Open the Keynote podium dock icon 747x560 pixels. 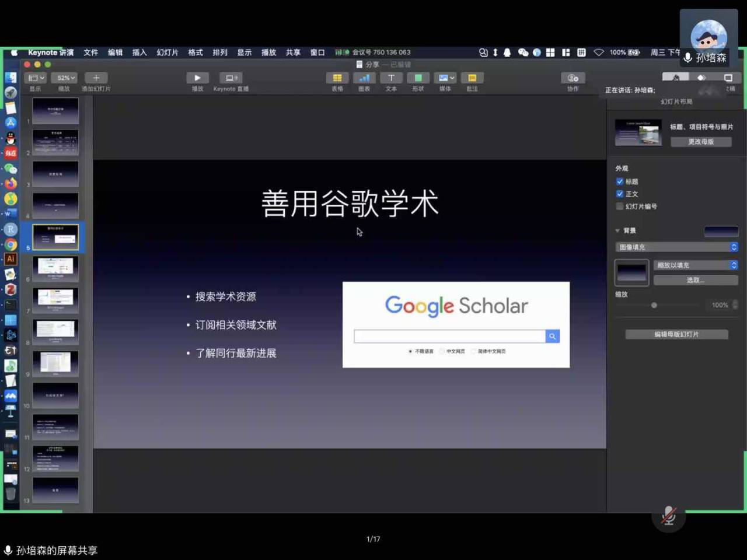11,411
